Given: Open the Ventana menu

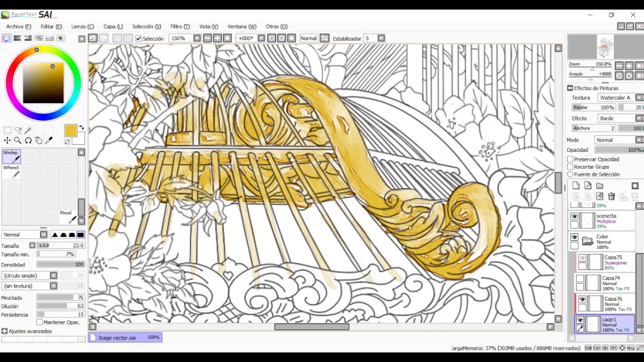Looking at the screenshot, I should pyautogui.click(x=242, y=26).
